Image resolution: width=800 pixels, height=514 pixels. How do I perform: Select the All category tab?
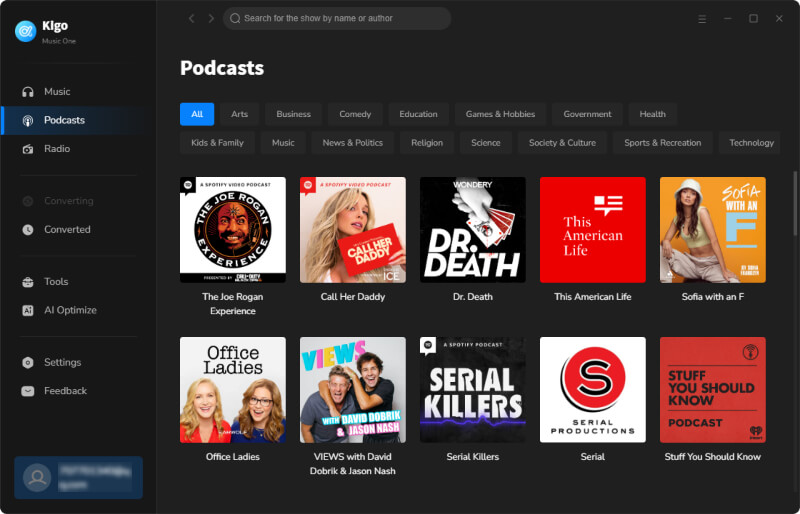[197, 114]
